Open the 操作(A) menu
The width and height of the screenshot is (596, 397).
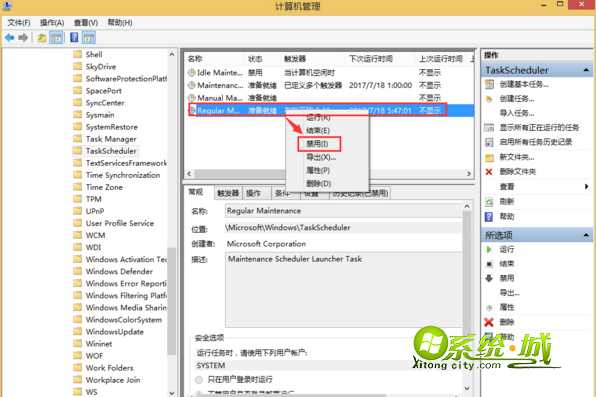pos(52,23)
